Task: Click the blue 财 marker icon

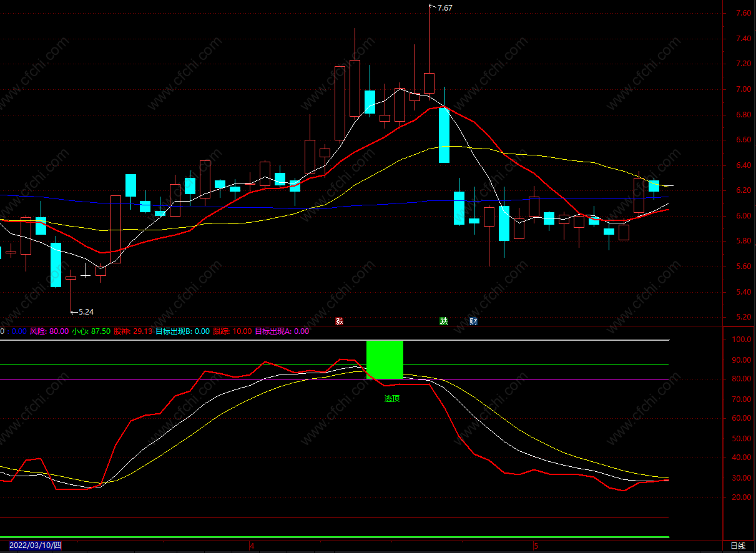Action: coord(474,321)
